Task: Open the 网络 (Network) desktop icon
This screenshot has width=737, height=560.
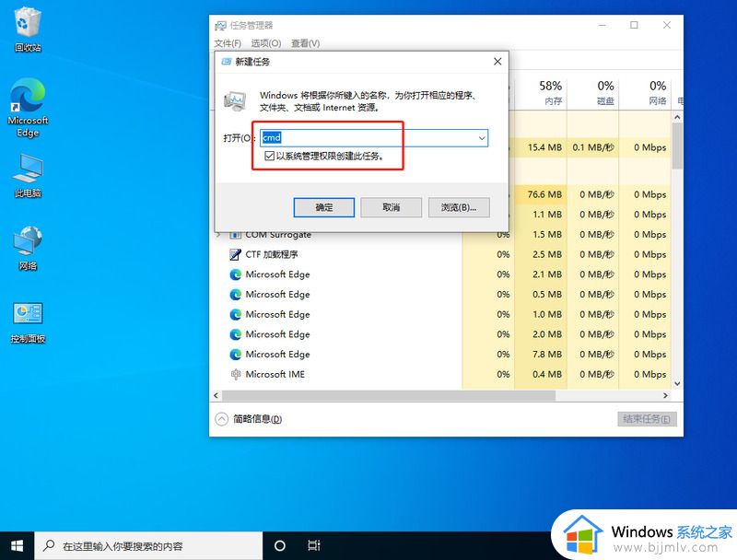Action: (28, 248)
